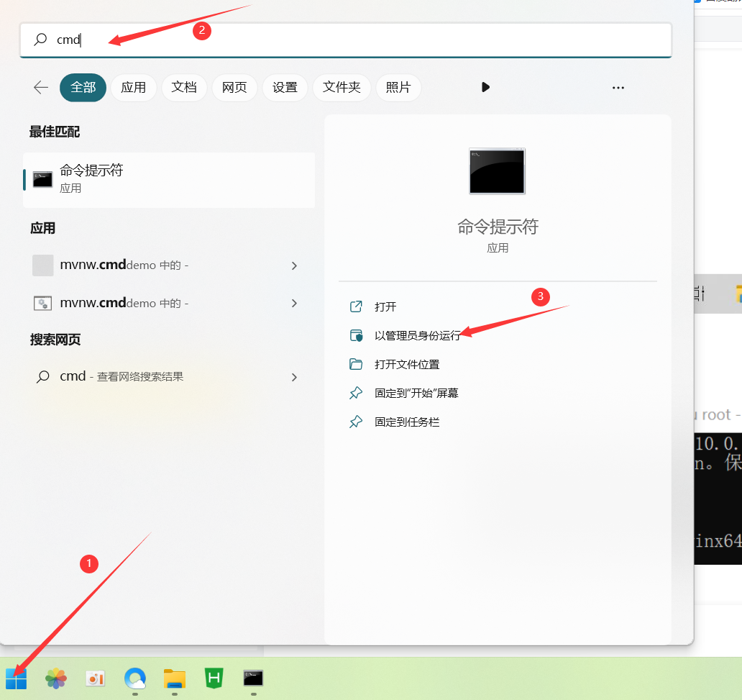The width and height of the screenshot is (742, 700).
Task: Click the pin icon beside 固定到"开始"屏幕
Action: coord(356,393)
